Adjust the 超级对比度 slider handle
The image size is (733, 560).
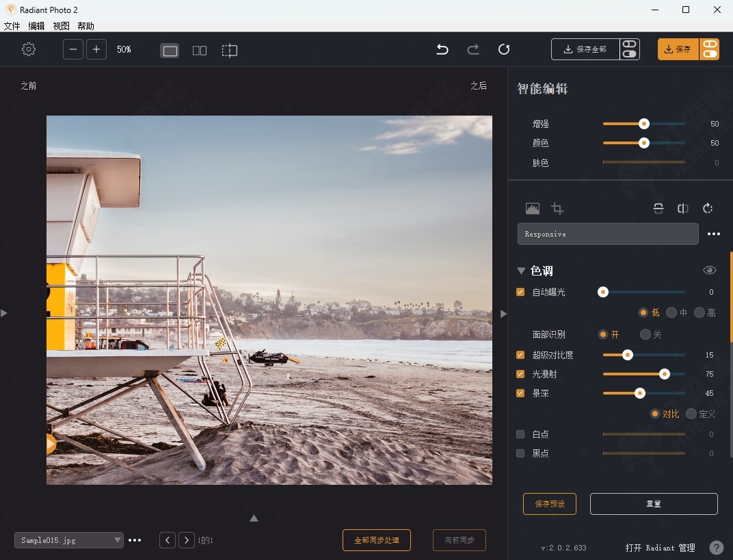(627, 355)
